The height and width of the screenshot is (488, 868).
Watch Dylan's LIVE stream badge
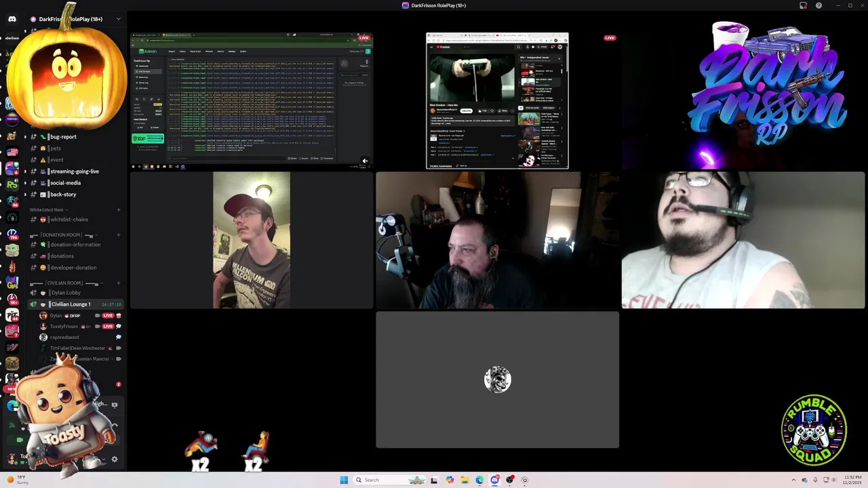108,316
